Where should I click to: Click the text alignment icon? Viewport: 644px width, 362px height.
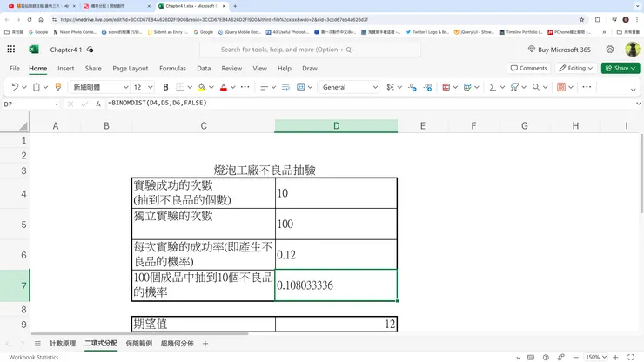click(x=264, y=87)
